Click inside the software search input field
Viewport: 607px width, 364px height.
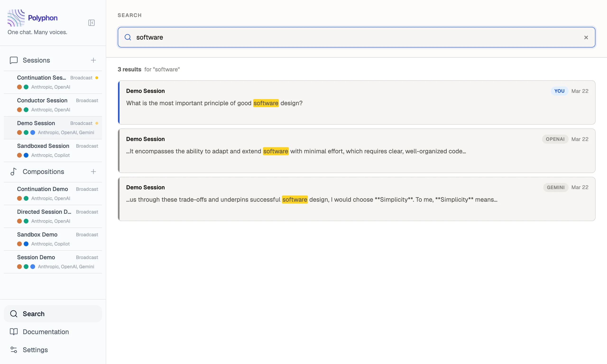(294, 37)
